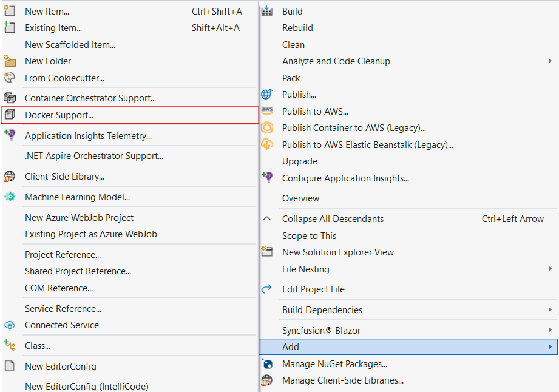559x392 pixels.
Task: Click the Class icon
Action: point(10,345)
